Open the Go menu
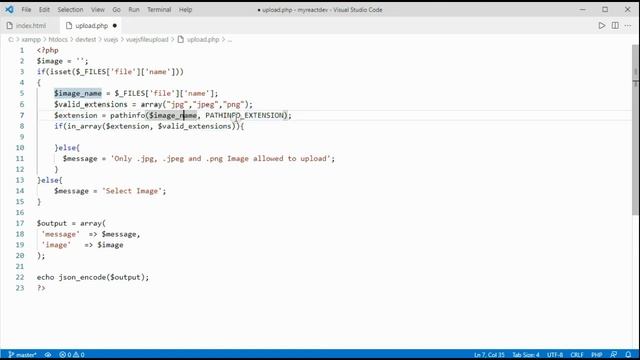Viewport: 640px width, 360px height. click(x=116, y=9)
